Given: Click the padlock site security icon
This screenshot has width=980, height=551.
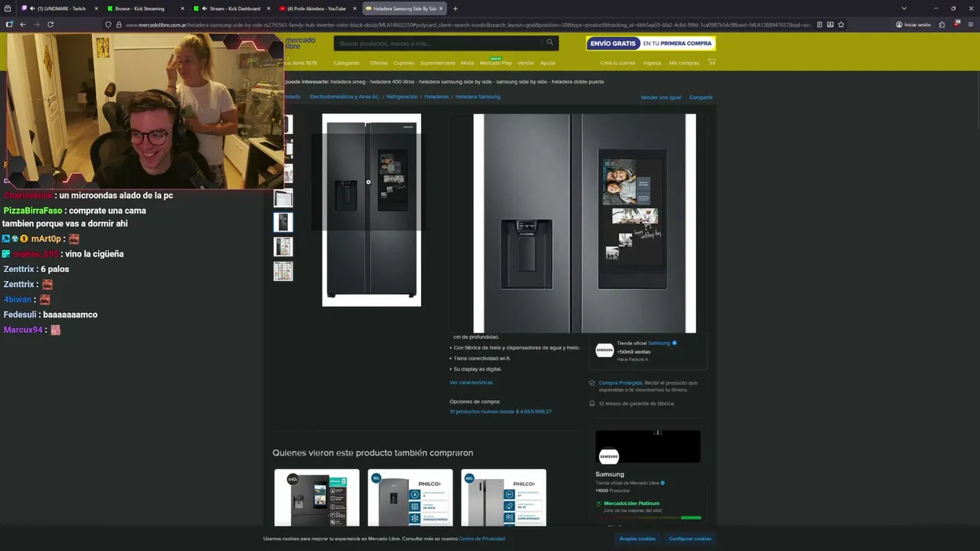Looking at the screenshot, I should (119, 24).
